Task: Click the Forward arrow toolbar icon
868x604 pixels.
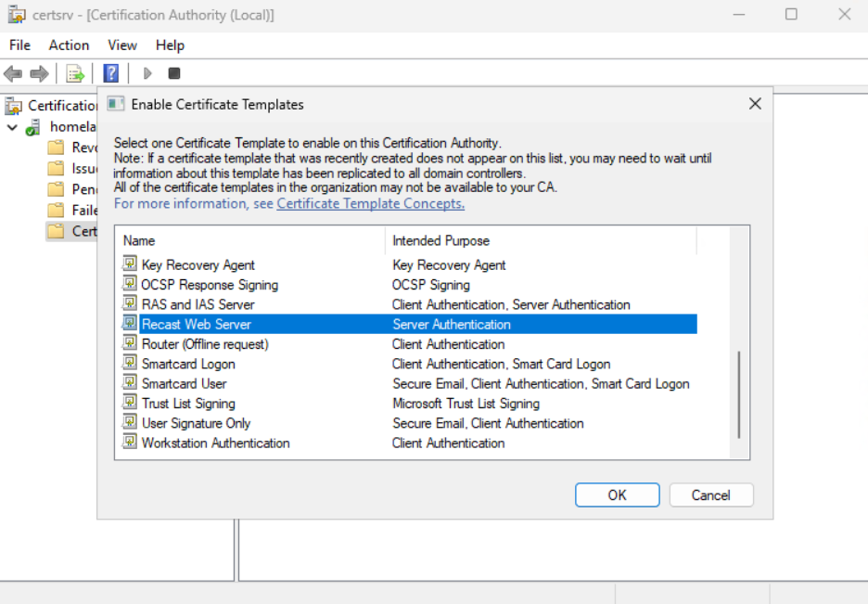Action: click(x=39, y=73)
